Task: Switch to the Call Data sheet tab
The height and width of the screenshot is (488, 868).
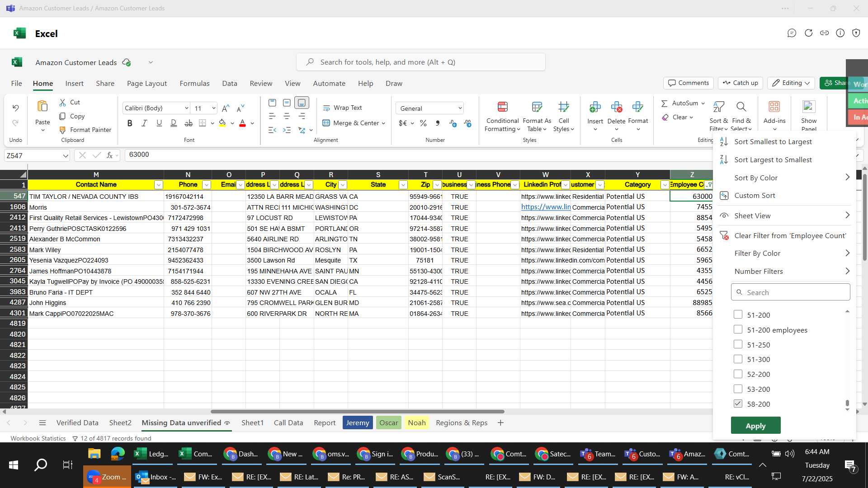Action: pyautogui.click(x=288, y=422)
